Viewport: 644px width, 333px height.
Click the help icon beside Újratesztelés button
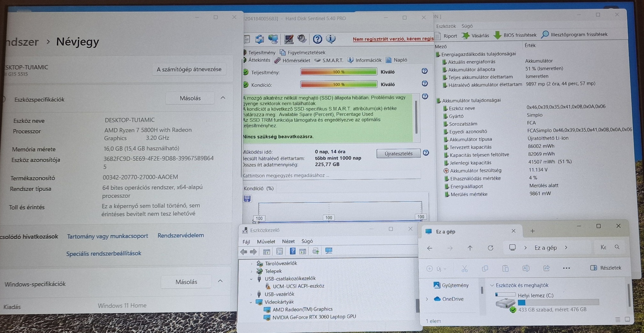tap(426, 153)
